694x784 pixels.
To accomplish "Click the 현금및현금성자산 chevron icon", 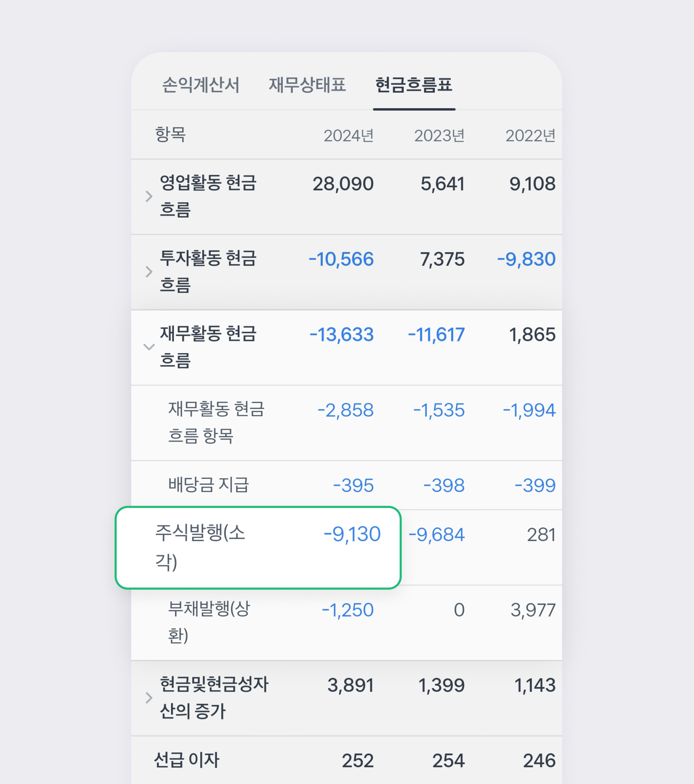I will click(x=149, y=699).
